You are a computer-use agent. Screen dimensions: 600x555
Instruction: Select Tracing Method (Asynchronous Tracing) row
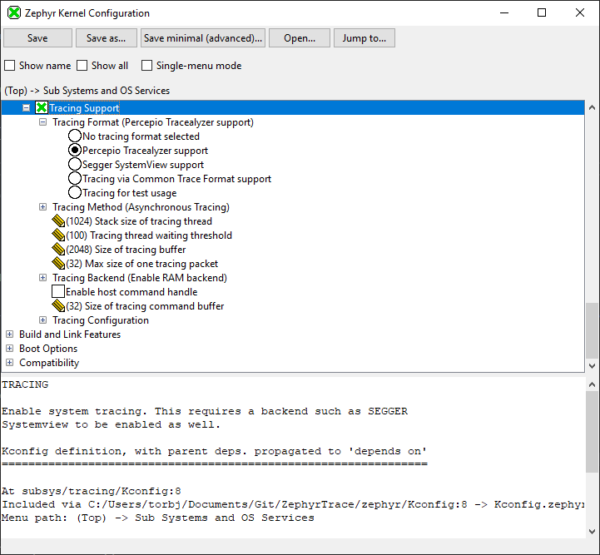pos(141,207)
